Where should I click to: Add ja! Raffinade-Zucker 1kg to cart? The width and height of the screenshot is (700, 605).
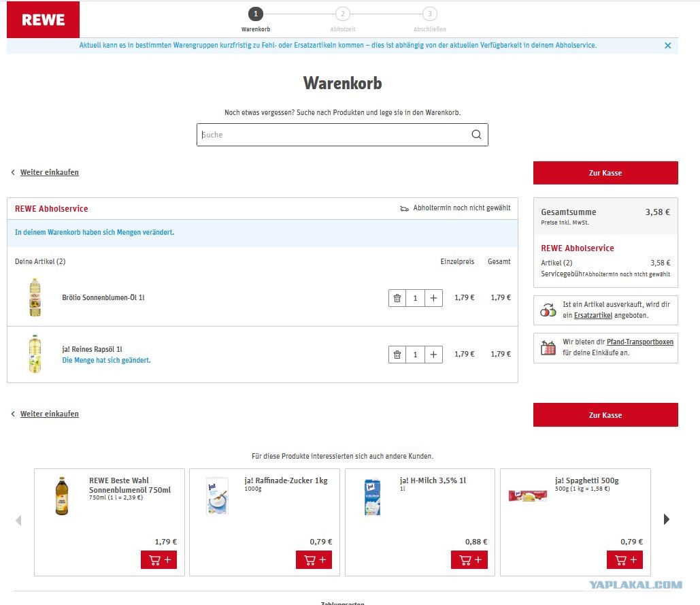(x=314, y=560)
